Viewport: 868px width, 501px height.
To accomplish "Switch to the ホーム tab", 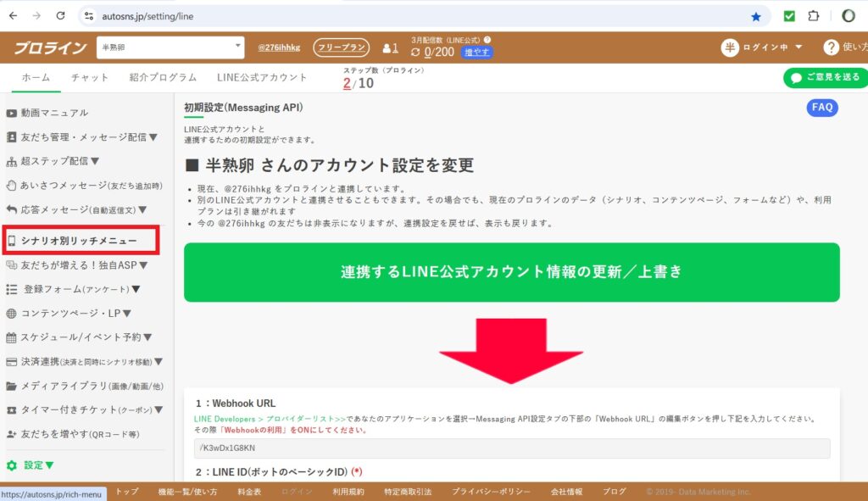I will (36, 77).
